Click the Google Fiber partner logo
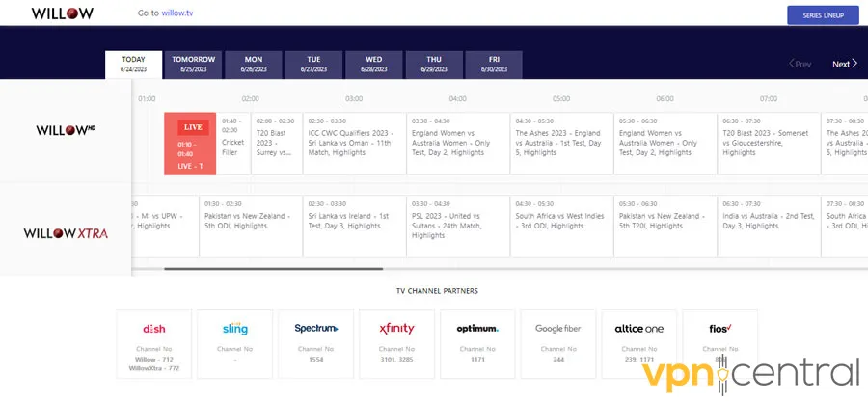This screenshot has width=868, height=402. coord(558,329)
